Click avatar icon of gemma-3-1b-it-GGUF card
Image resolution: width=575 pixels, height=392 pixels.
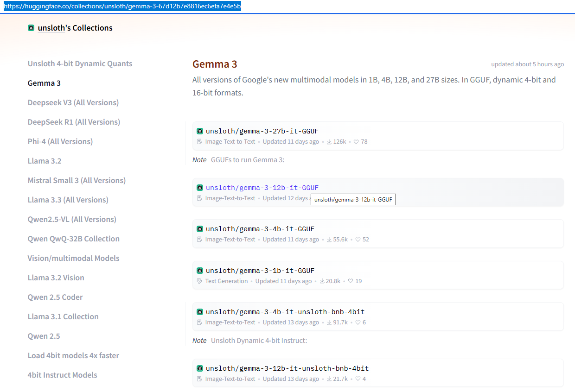point(200,271)
